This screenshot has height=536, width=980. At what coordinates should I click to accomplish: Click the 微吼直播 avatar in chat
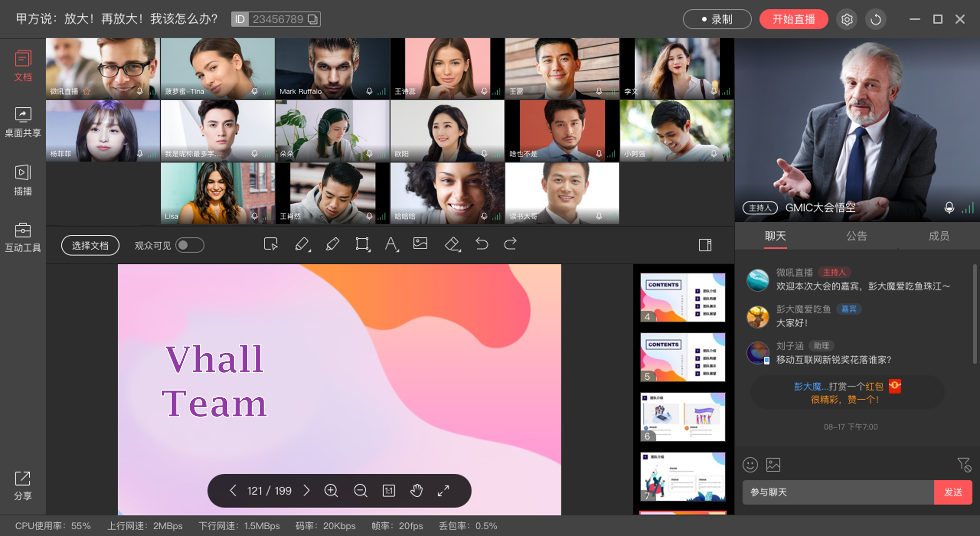tap(758, 280)
